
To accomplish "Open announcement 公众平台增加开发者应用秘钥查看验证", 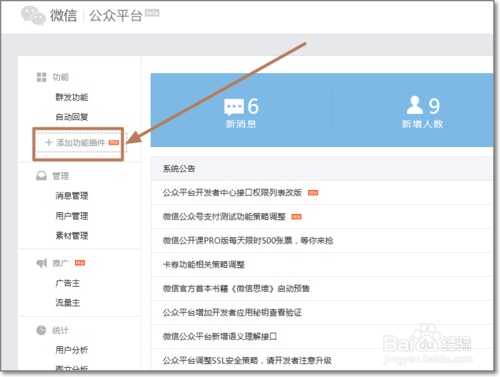I will [232, 313].
